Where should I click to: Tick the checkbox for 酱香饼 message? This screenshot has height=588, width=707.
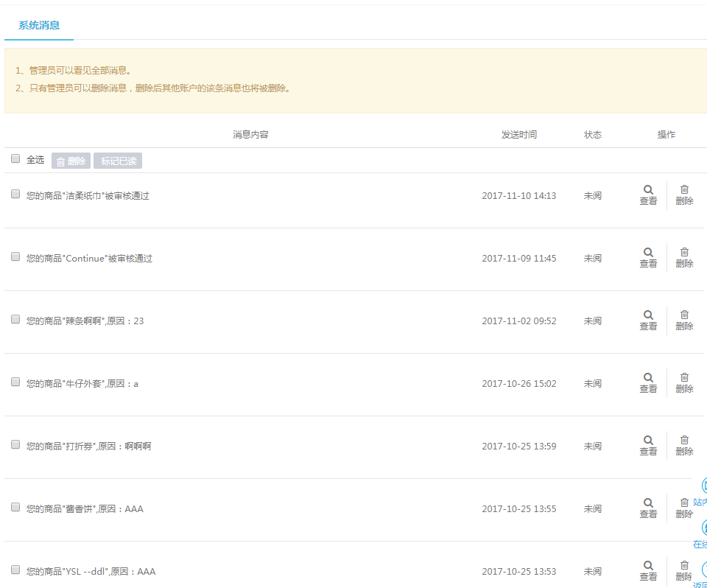pos(15,507)
